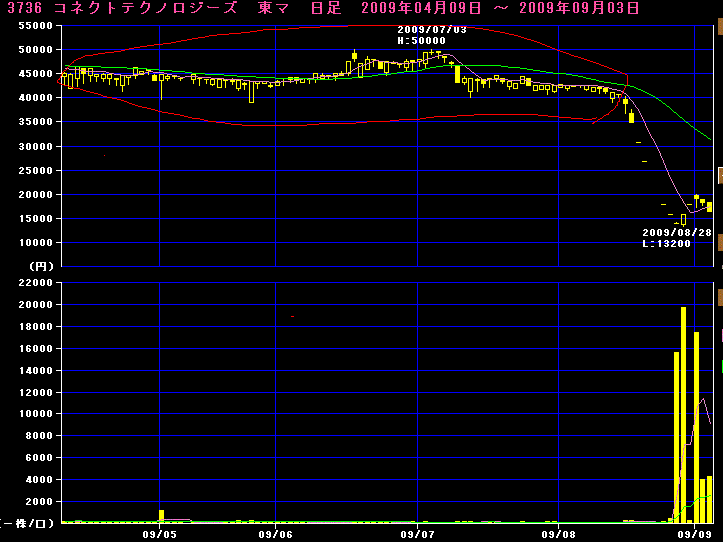Click the brown marker at top right corner
723x542 pixels.
718,27
